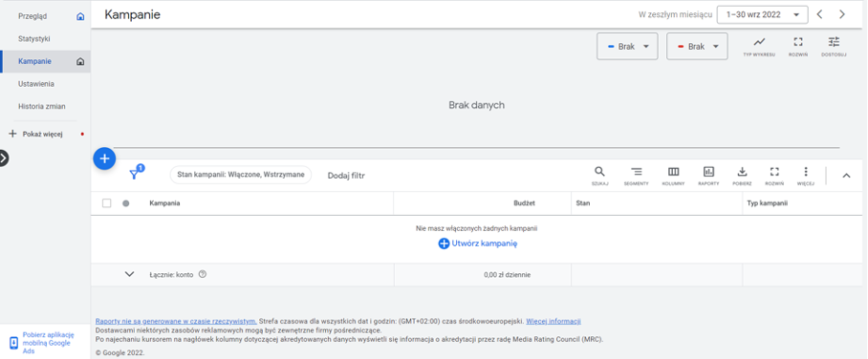Open Historia zmian in the sidebar

pos(41,106)
